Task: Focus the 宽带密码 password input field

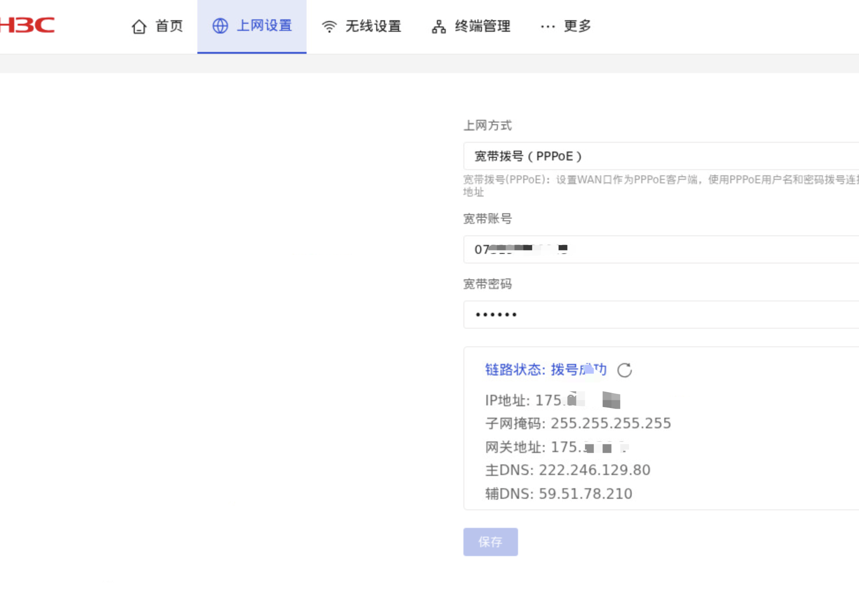Action: point(661,315)
